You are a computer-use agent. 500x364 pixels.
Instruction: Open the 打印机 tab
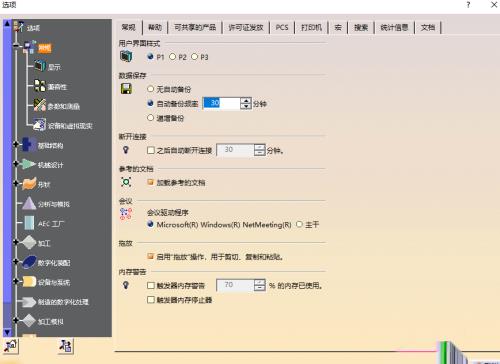click(x=311, y=27)
